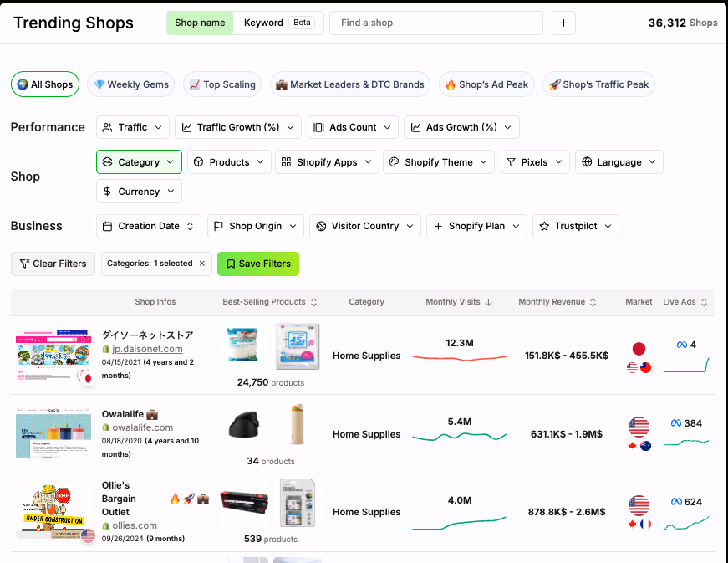Select the Shop's Ad Peak tab
Viewport: 728px width, 563px height.
tap(486, 84)
